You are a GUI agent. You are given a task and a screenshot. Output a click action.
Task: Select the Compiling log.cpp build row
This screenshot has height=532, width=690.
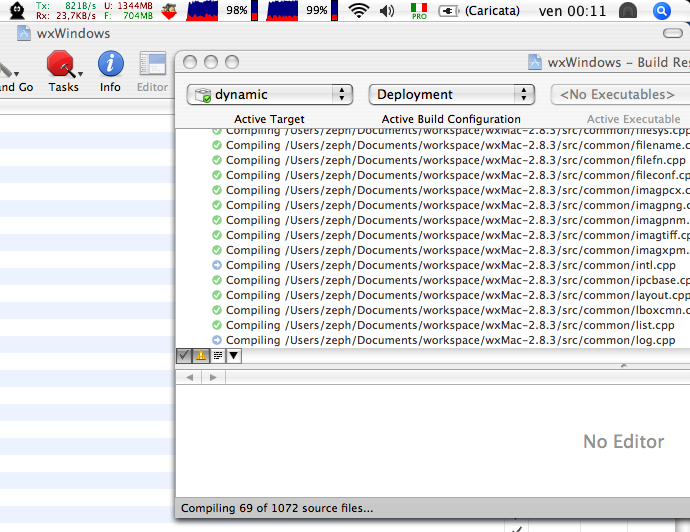point(450,340)
